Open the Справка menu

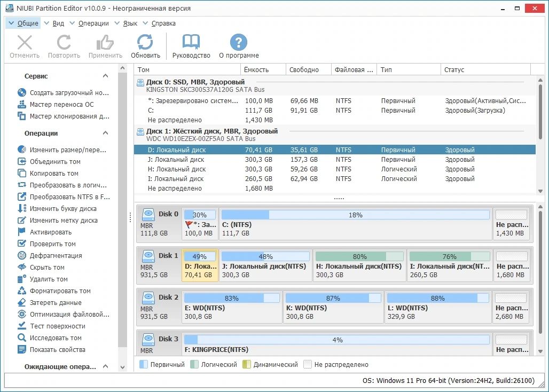159,23
